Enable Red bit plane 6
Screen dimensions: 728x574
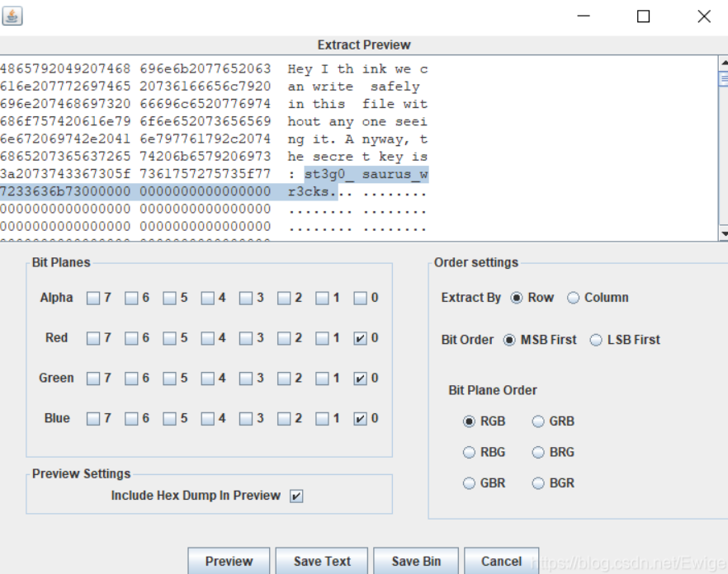point(131,338)
